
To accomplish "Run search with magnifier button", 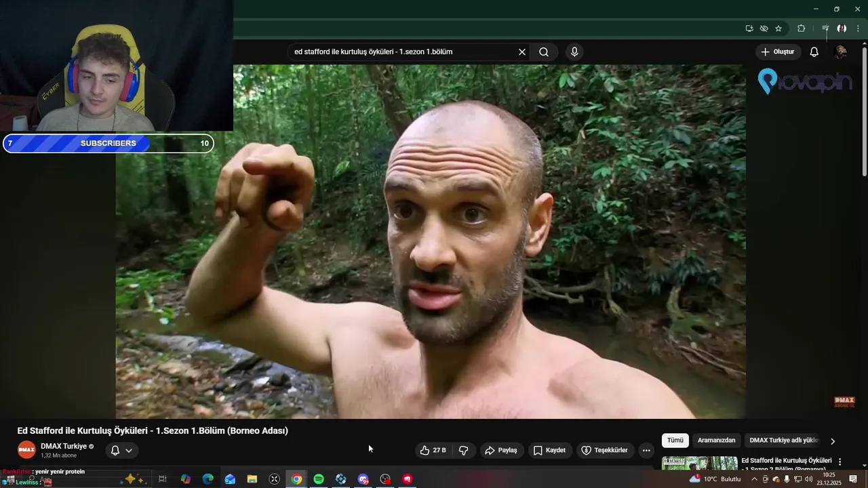I will (544, 52).
